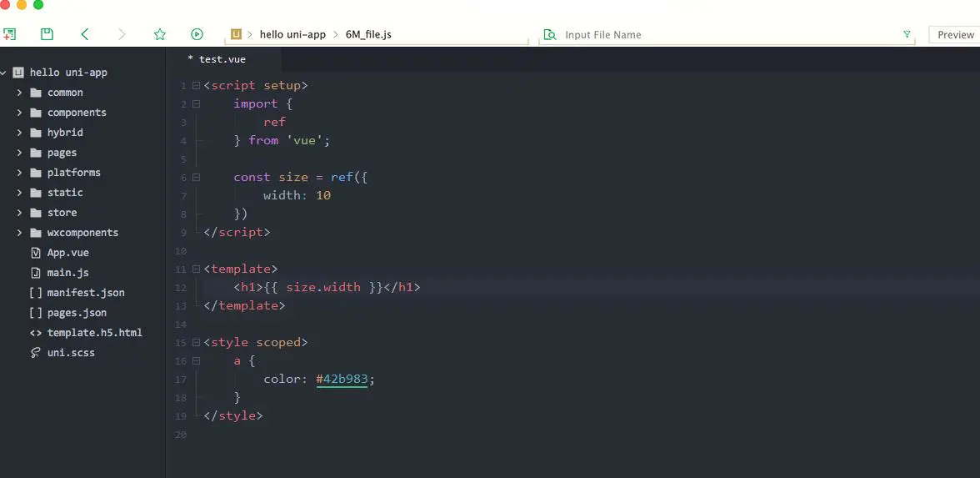Click the hello uni-app project root icon
The image size is (980, 478).
point(18,73)
